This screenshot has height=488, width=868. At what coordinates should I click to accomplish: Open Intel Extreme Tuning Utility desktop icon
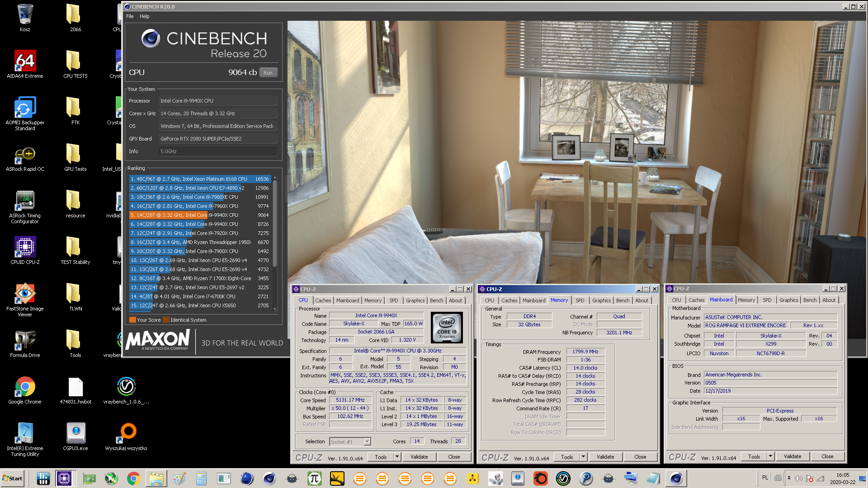click(25, 439)
